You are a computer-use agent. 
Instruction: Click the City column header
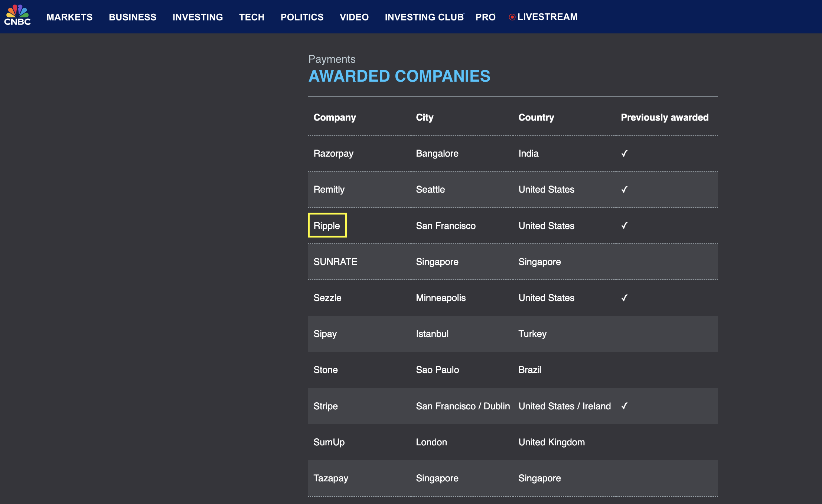pos(424,117)
